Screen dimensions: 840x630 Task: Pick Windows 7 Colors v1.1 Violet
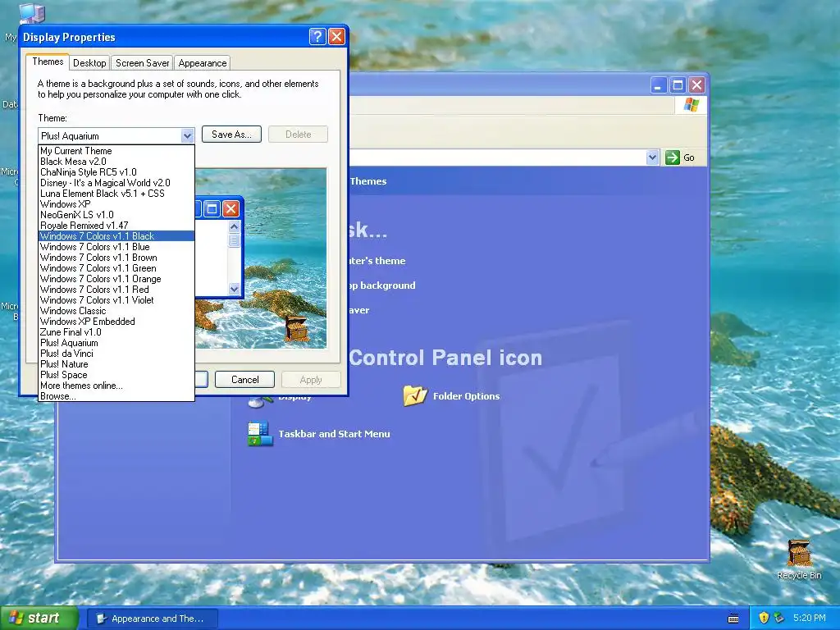pos(116,300)
